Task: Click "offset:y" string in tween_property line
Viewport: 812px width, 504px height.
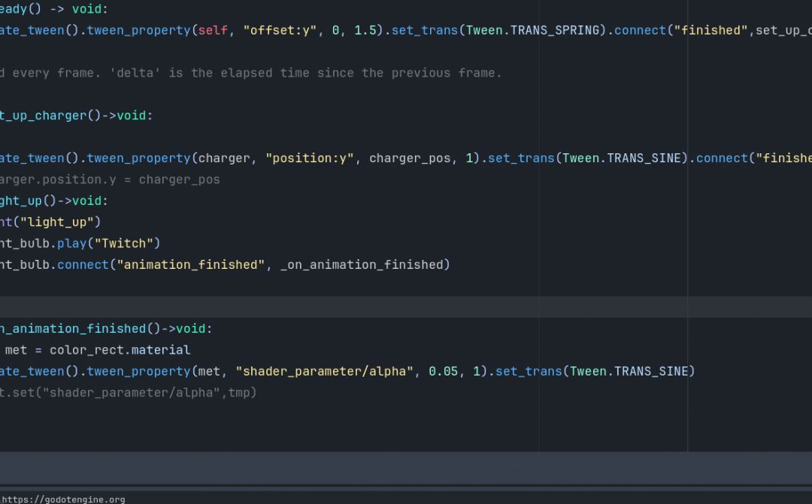Action: 280,31
